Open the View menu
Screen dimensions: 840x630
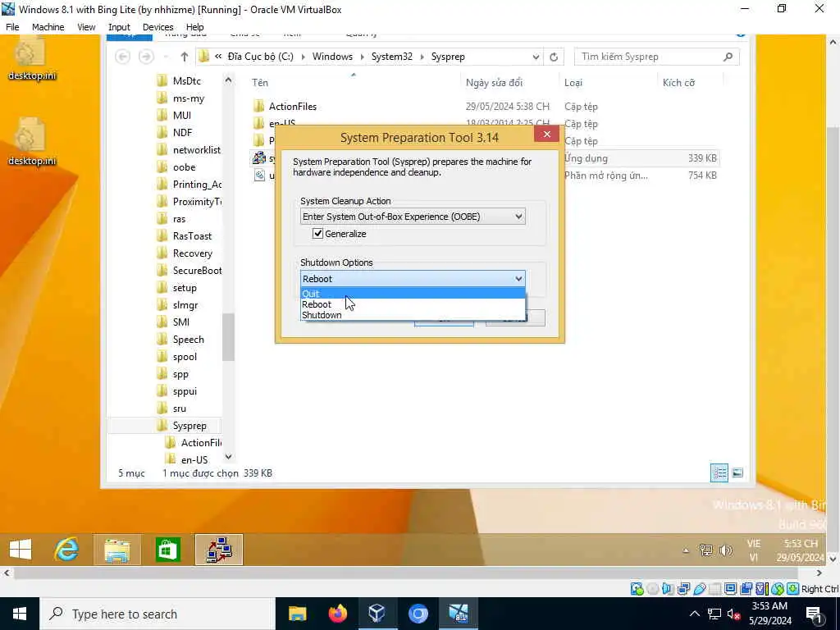click(86, 27)
